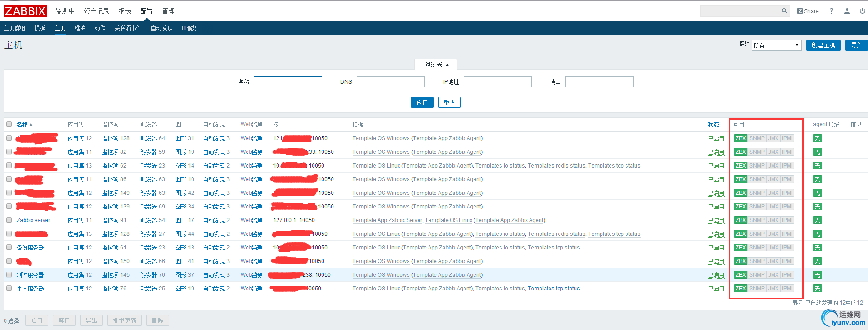Viewport: 868px width, 330px height.
Task: Click the 导入 button
Action: tap(856, 45)
